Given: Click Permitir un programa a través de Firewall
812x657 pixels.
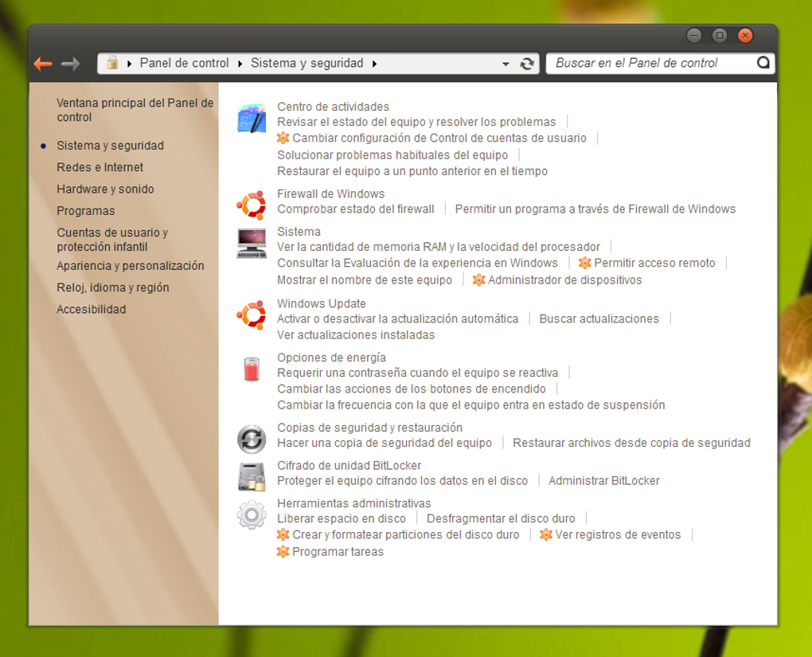Looking at the screenshot, I should [x=595, y=209].
